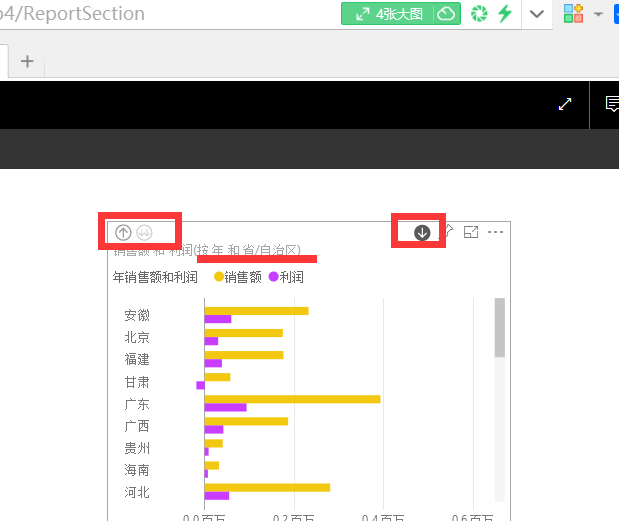Image resolution: width=619 pixels, height=521 pixels.
Task: Select the 广西 axis label
Action: tap(137, 426)
